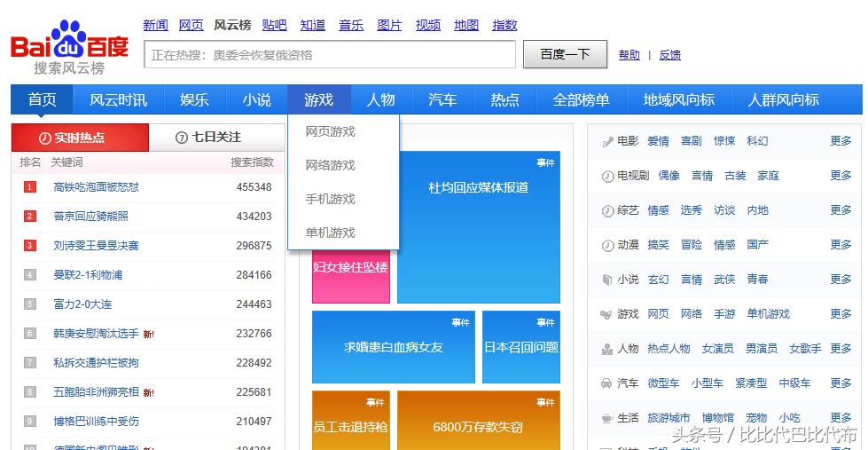
Task: Click 科幻 under 电影 category
Action: [757, 141]
